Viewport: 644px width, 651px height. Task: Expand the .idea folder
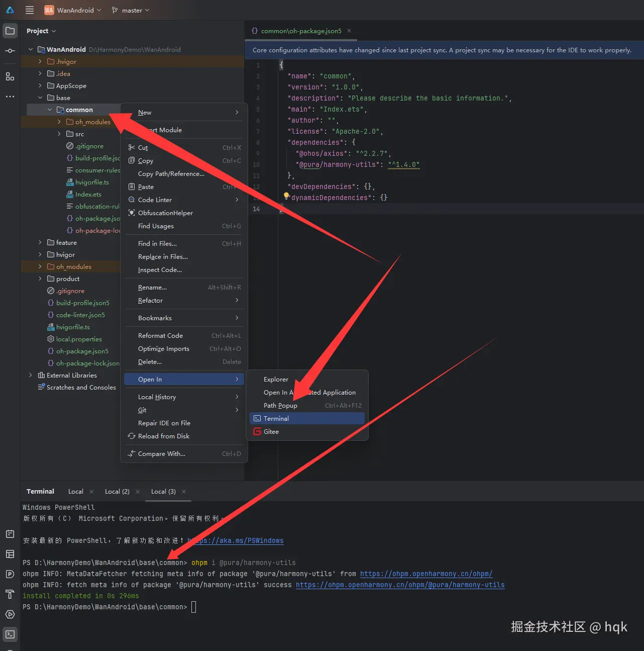tap(40, 73)
